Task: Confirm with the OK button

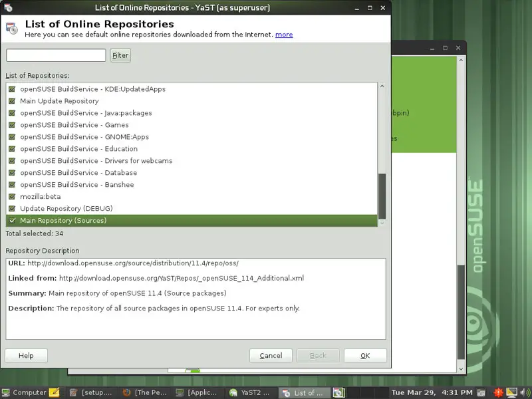Action: [365, 356]
